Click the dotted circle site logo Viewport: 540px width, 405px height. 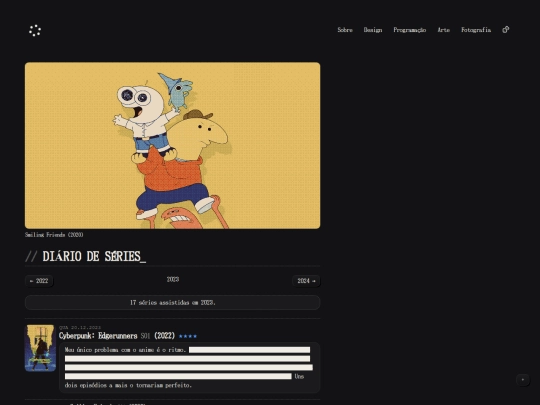click(35, 30)
